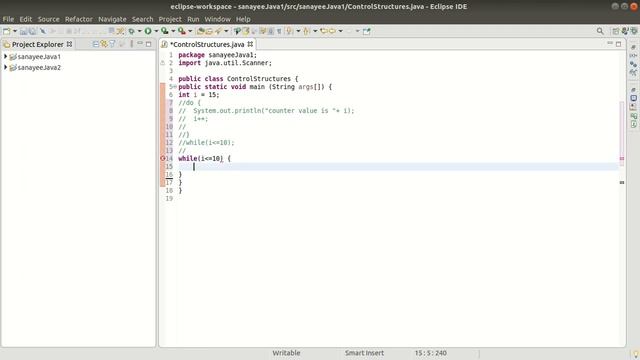Viewport: 640px width, 360px height.
Task: Toggle Link with Editor in Project Explorer
Action: 104,44
